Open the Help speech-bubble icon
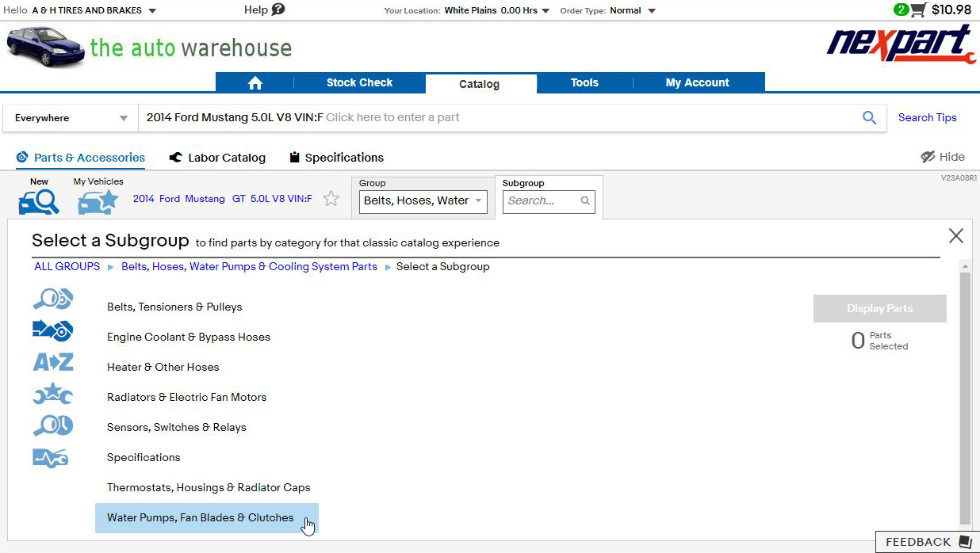The image size is (980, 553). (278, 10)
